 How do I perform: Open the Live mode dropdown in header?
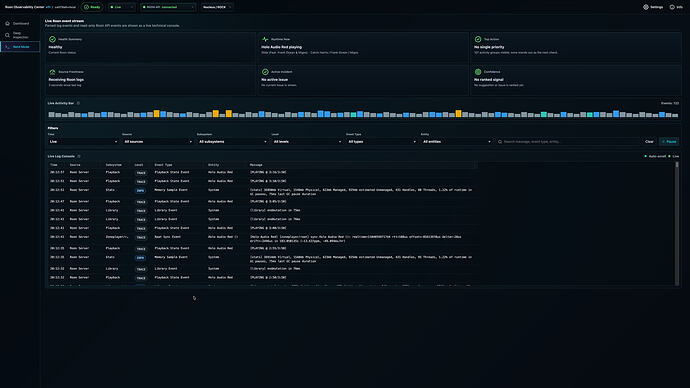(x=122, y=7)
